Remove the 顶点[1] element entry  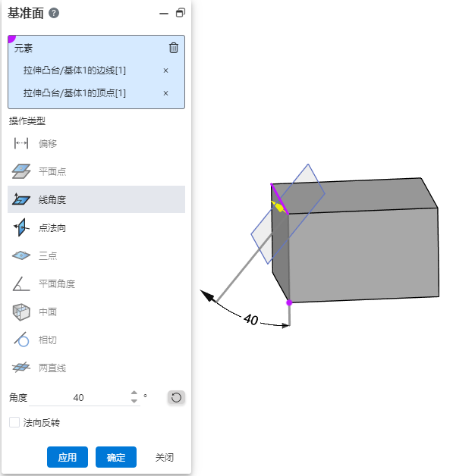[165, 93]
